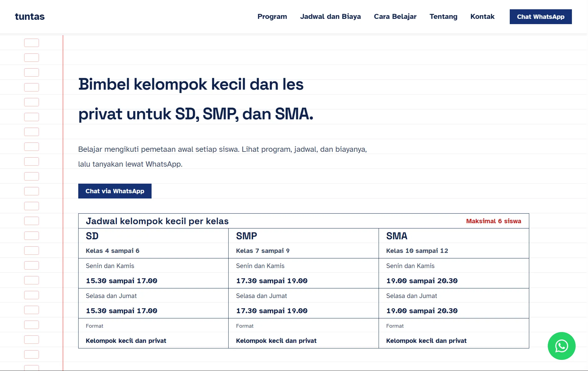
Task: Click 'Kelas 10 sampai 12' label
Action: point(417,251)
